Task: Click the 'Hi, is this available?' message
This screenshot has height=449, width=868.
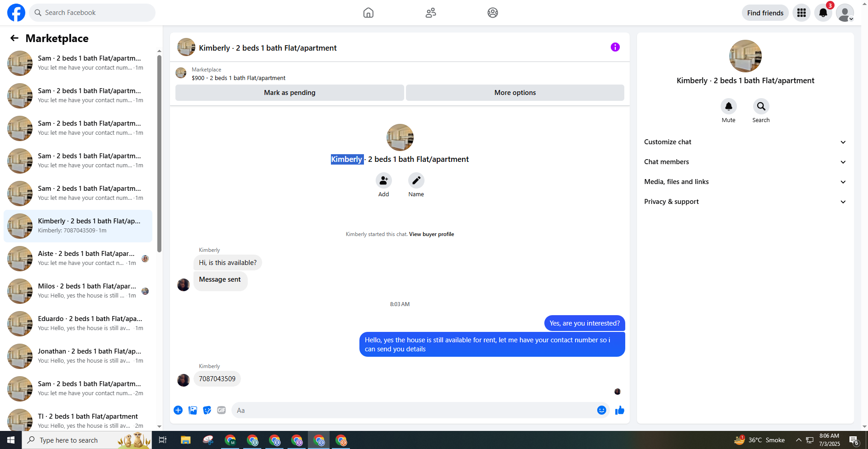Action: point(228,263)
